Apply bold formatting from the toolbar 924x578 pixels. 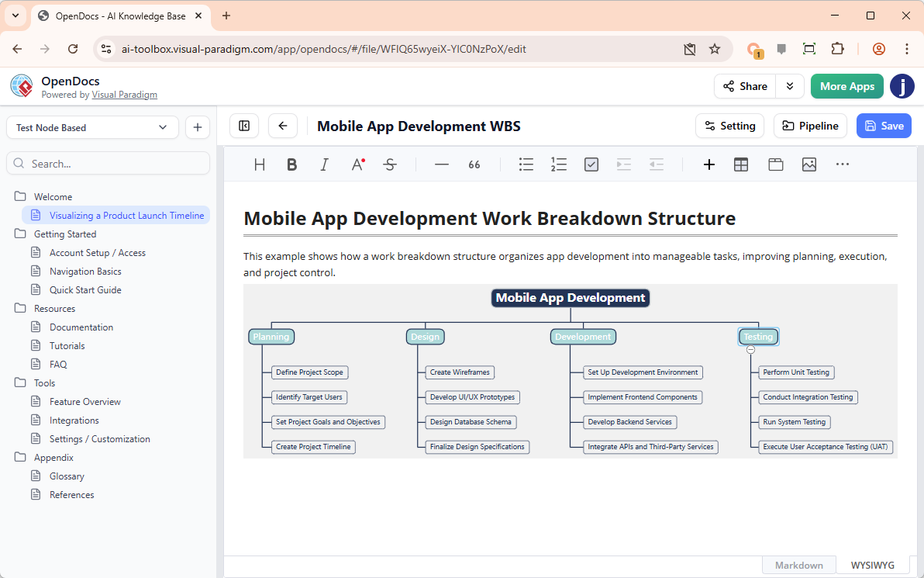[x=292, y=164]
